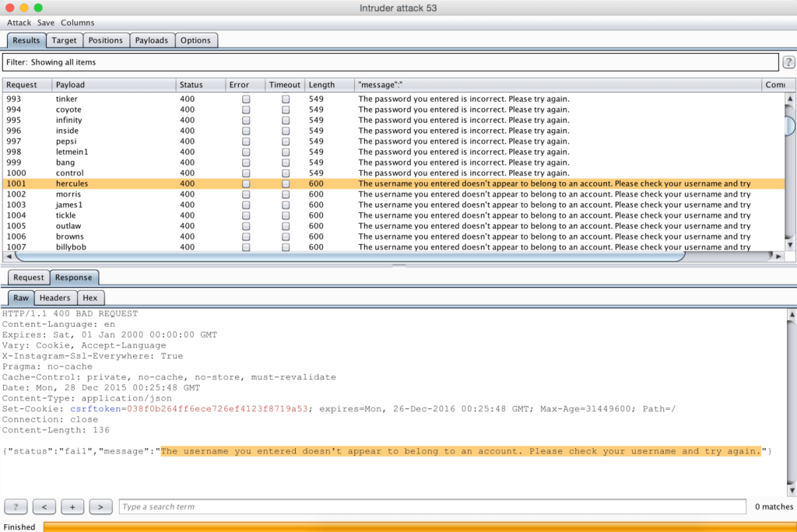Click the Filter: Showing all items bar
The width and height of the screenshot is (797, 532).
tap(391, 62)
